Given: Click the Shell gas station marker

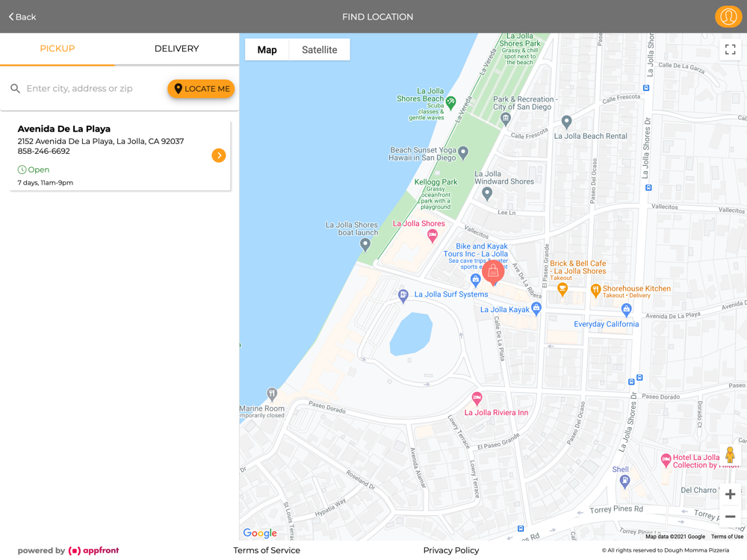Looking at the screenshot, I should [x=624, y=482].
